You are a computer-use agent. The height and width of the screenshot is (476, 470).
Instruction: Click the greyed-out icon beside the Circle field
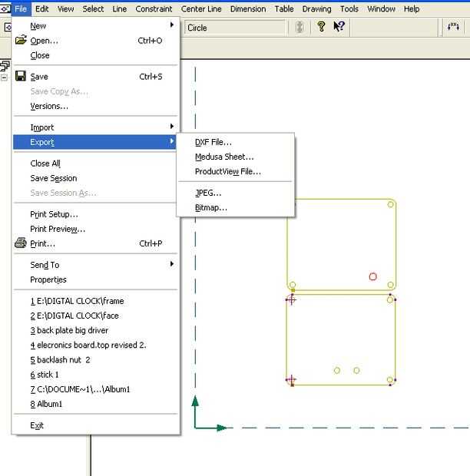pos(300,27)
